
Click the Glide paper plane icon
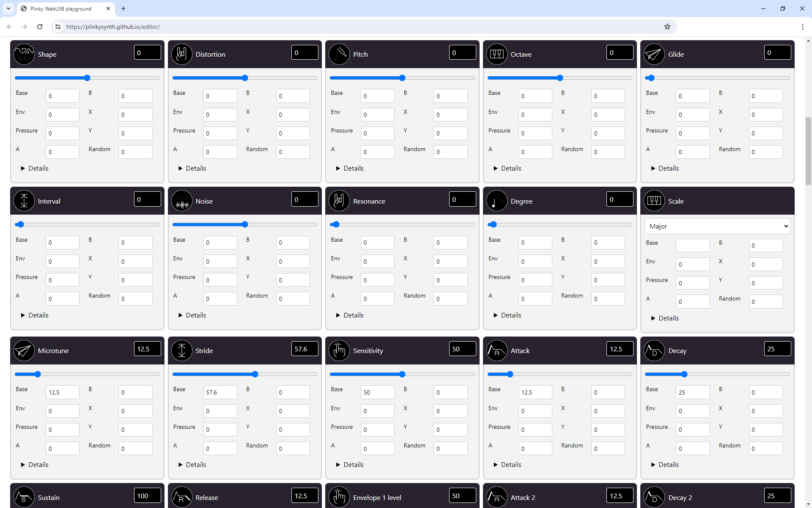pos(654,54)
